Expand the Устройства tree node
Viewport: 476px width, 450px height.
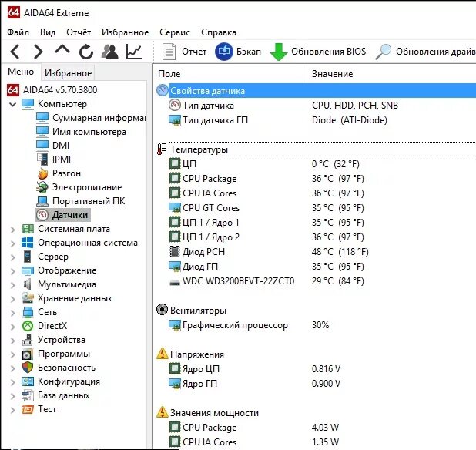pyautogui.click(x=12, y=341)
